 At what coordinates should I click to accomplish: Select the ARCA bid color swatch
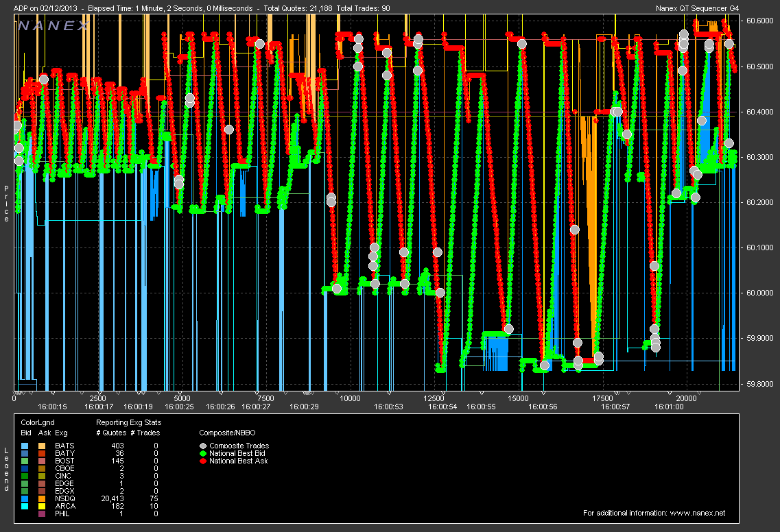(25, 506)
